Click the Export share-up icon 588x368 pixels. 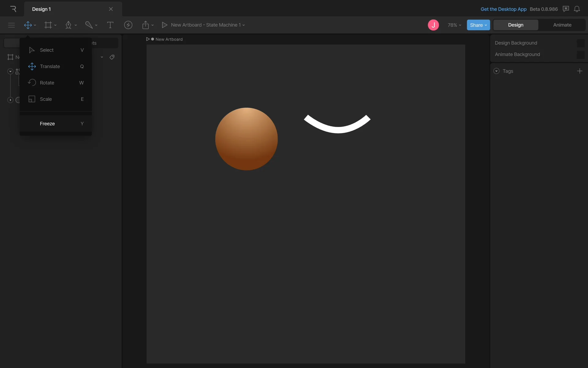[x=145, y=25]
